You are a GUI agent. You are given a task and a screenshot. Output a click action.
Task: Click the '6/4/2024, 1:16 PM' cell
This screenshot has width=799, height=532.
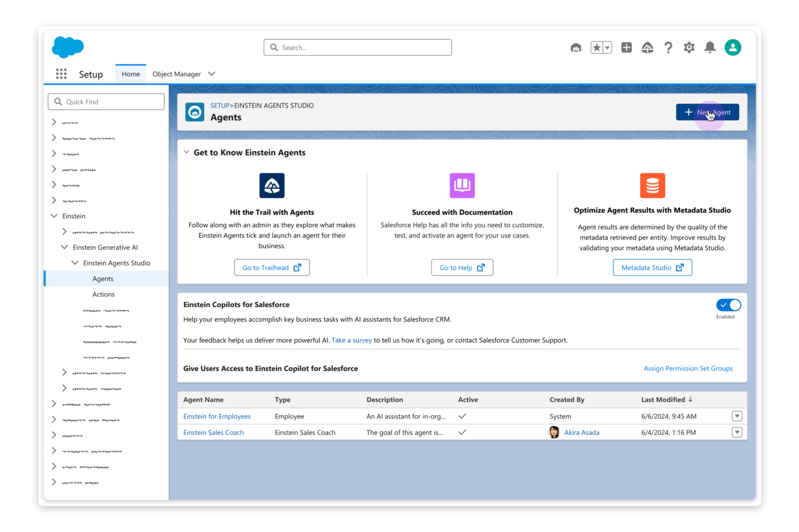point(669,433)
